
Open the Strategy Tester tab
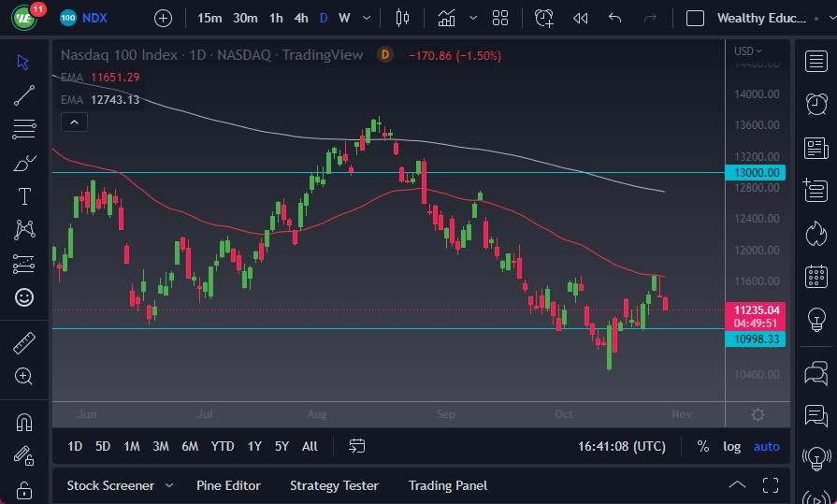pos(334,485)
